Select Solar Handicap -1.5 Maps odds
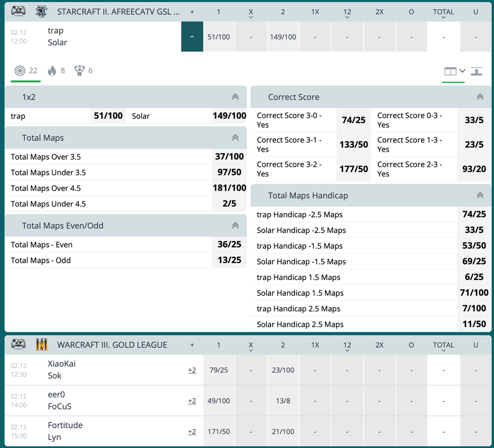The image size is (494, 448). click(x=474, y=261)
